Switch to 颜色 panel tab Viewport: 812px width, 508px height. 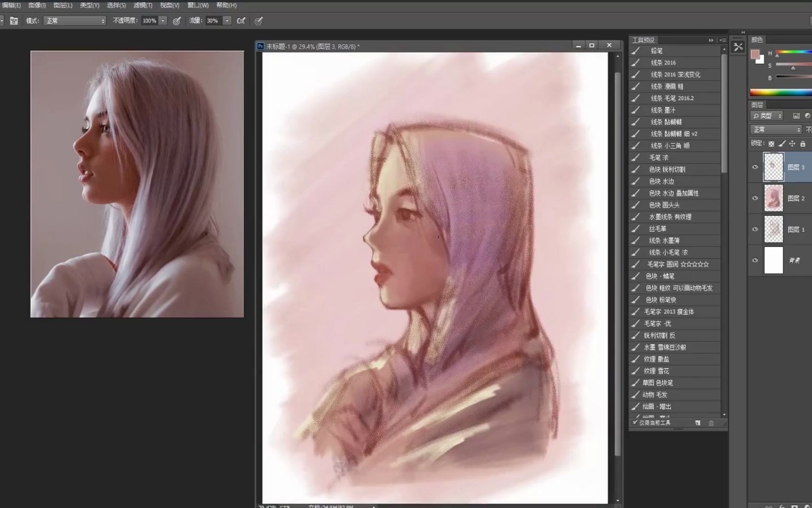point(757,40)
